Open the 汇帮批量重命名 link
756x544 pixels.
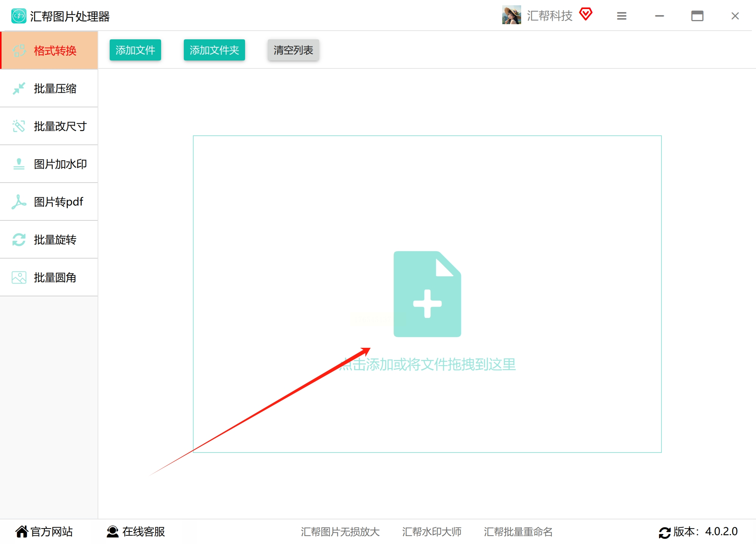click(518, 532)
